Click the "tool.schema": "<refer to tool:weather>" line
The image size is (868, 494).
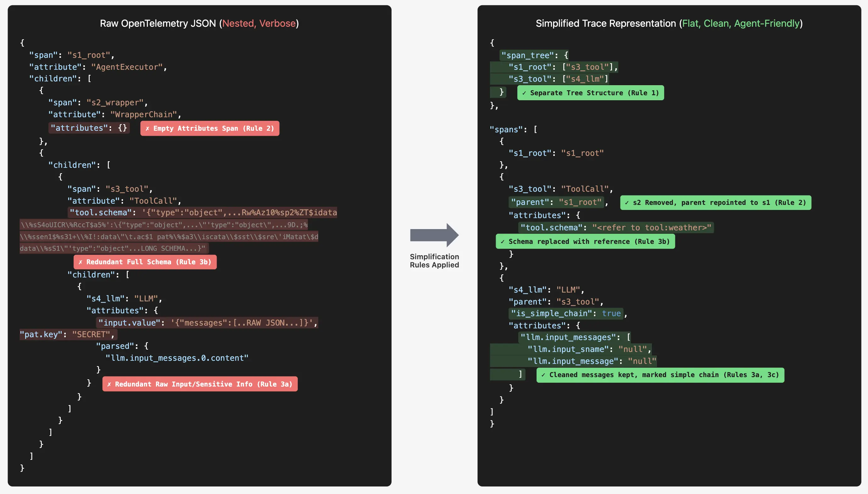tap(616, 227)
